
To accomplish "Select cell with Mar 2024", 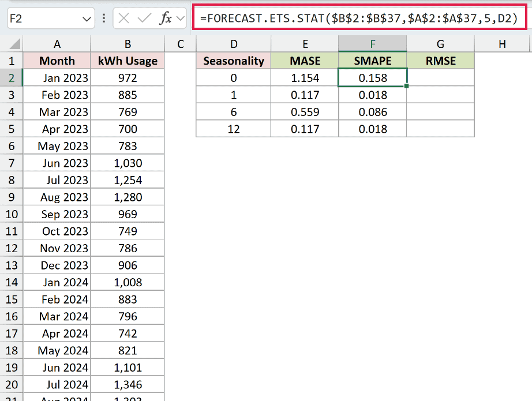I will click(x=57, y=317).
